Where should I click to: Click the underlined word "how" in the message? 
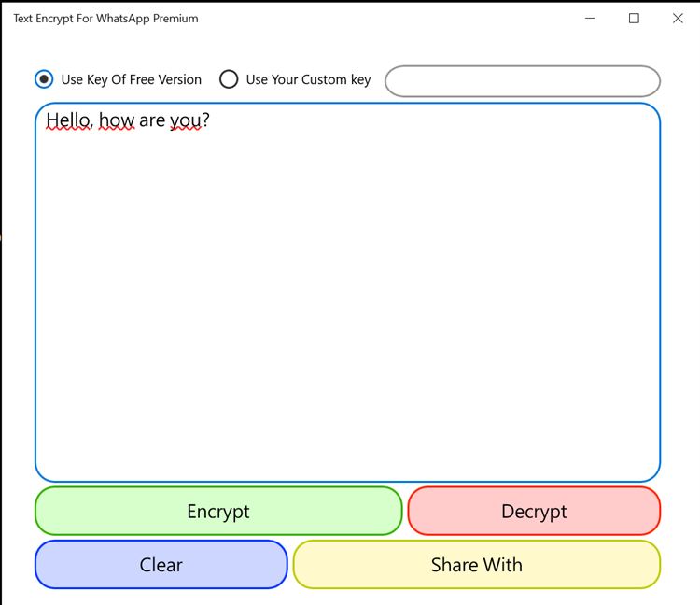click(x=117, y=120)
